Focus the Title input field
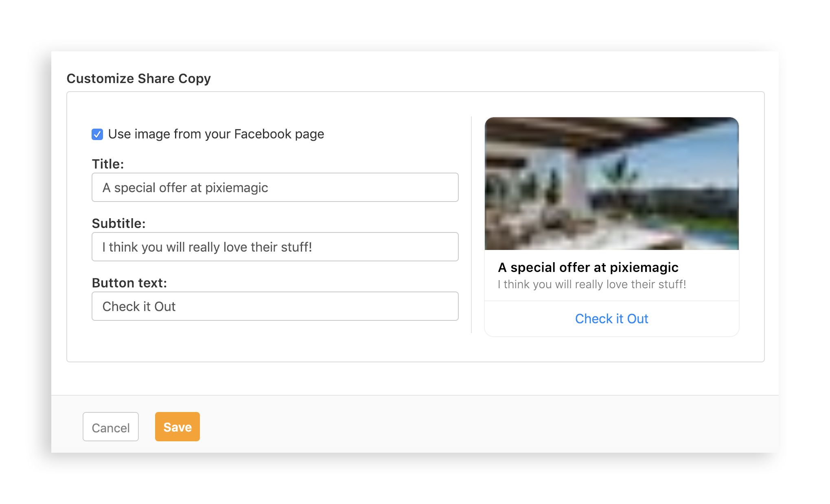Viewport: 830px width, 504px height. tap(275, 187)
